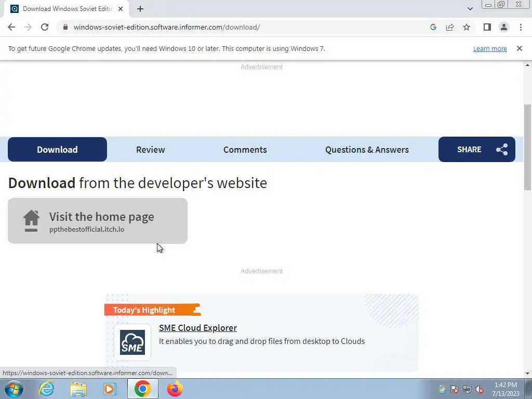Open Windows Explorer folder from taskbar

78,389
